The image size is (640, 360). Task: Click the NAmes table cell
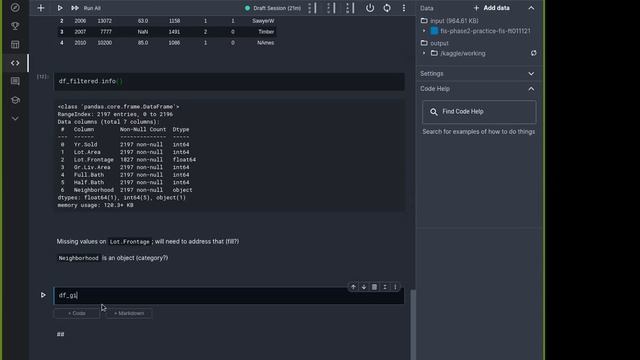pyautogui.click(x=266, y=42)
